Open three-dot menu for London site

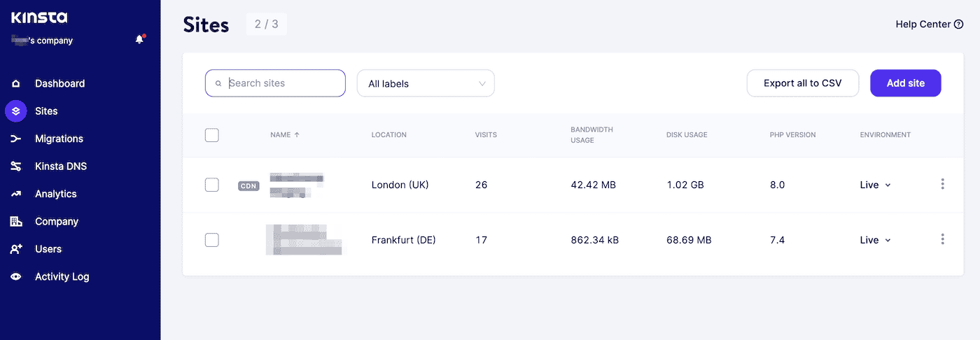942,185
